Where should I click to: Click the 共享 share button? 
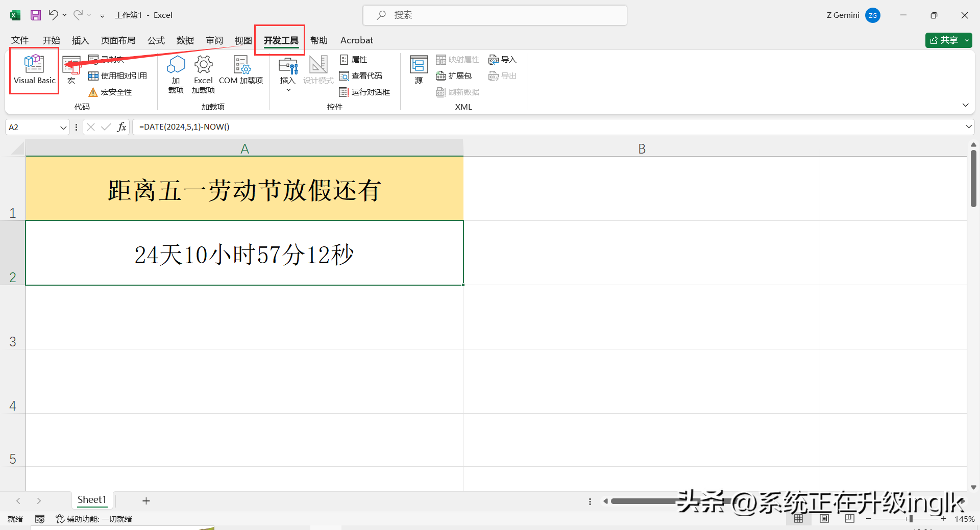click(944, 40)
